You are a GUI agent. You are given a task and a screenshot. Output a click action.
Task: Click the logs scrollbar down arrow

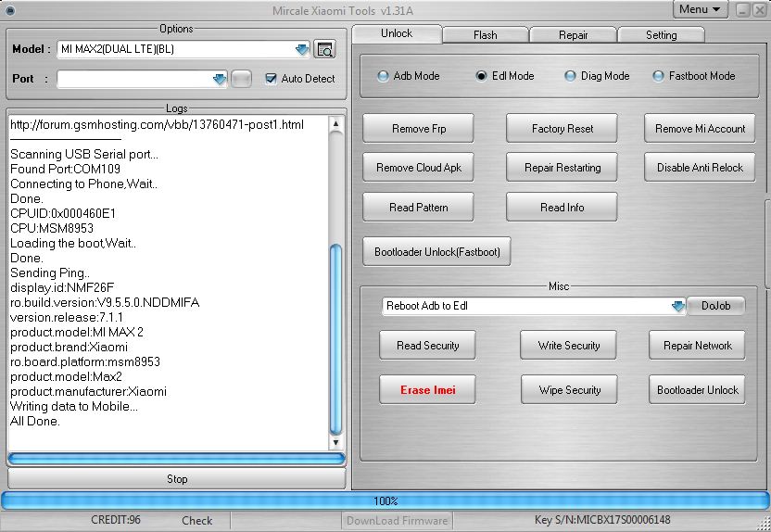[x=335, y=442]
